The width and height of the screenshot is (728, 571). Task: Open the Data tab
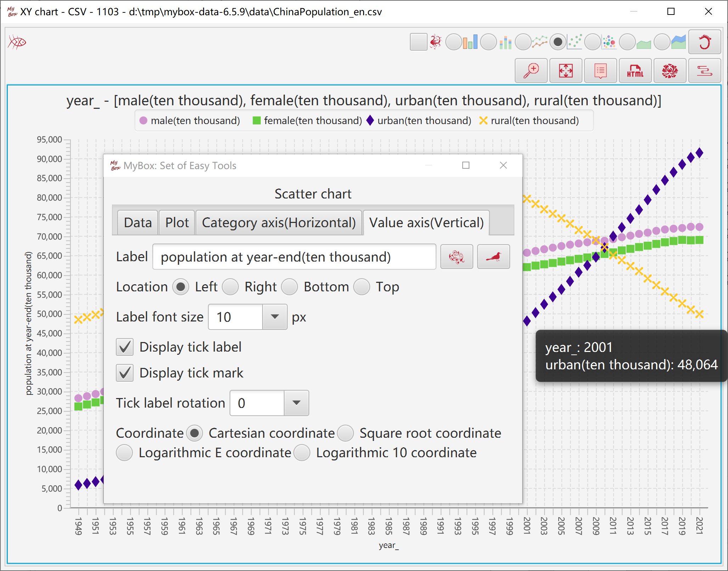(138, 223)
